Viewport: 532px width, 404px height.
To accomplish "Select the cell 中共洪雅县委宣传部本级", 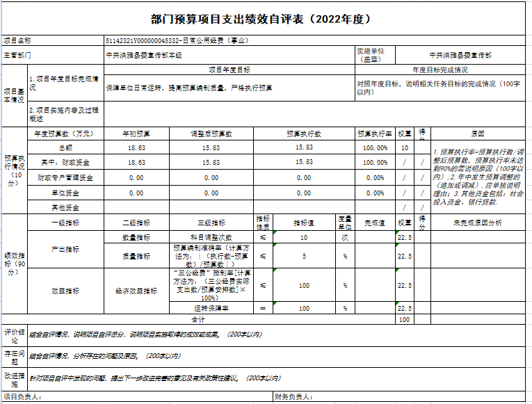I will (229, 55).
